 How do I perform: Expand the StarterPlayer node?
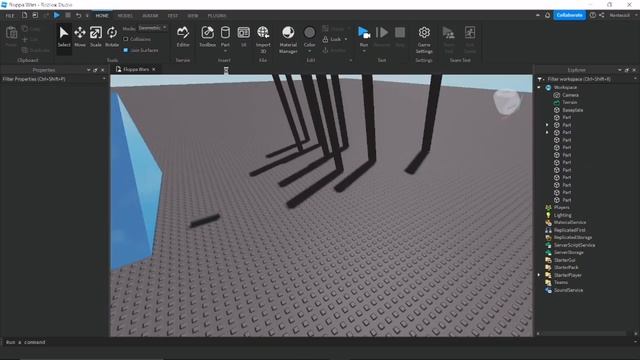[539, 275]
